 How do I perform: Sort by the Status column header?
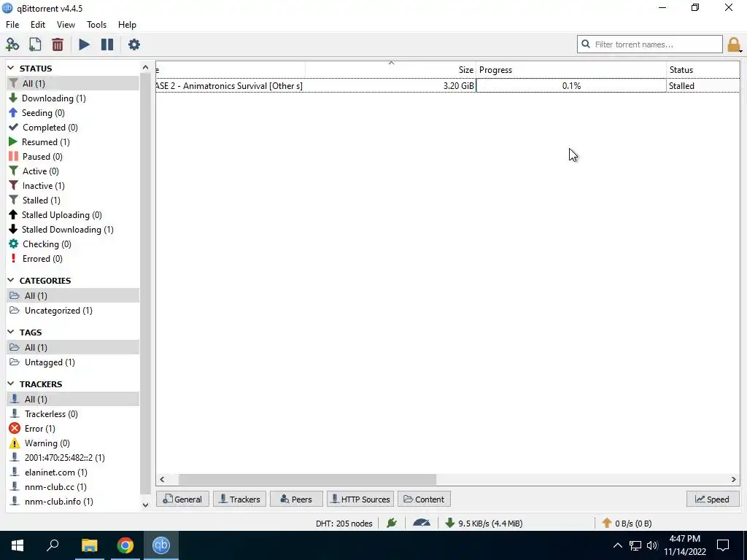point(703,69)
